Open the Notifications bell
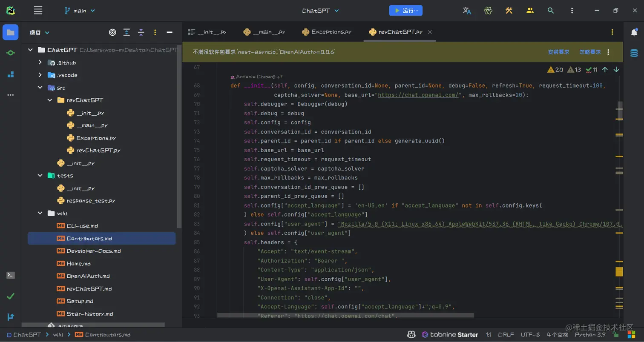The height and width of the screenshot is (342, 644). (634, 32)
